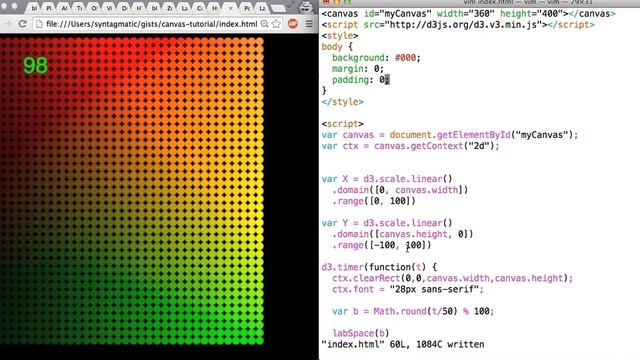The image size is (640, 360).
Task: Click the 'background: #000;' line
Action: (376, 58)
